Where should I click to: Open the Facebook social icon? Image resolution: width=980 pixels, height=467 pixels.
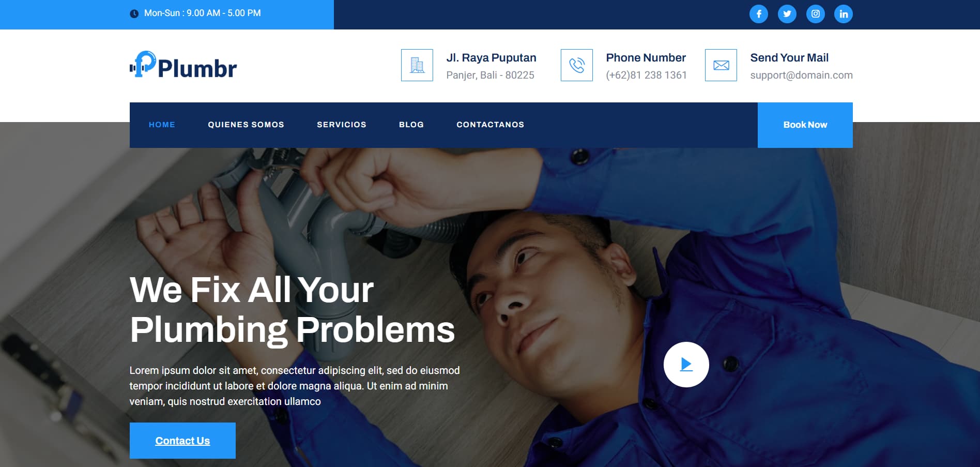(758, 14)
